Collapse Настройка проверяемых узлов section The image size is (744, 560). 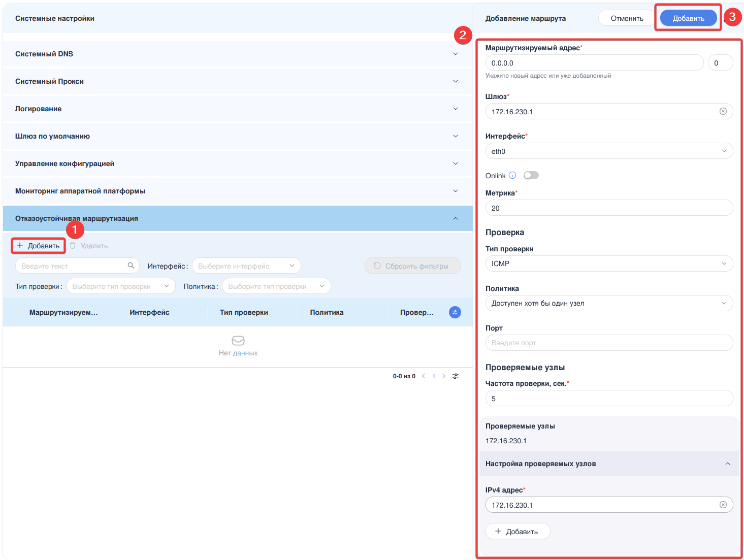(x=727, y=464)
